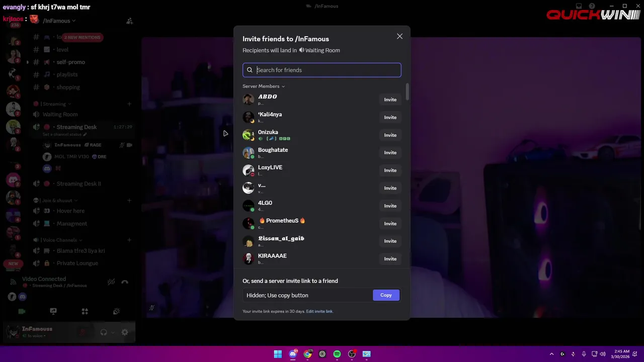Invite Boughatate to the server
The image size is (644, 362).
pos(390,152)
